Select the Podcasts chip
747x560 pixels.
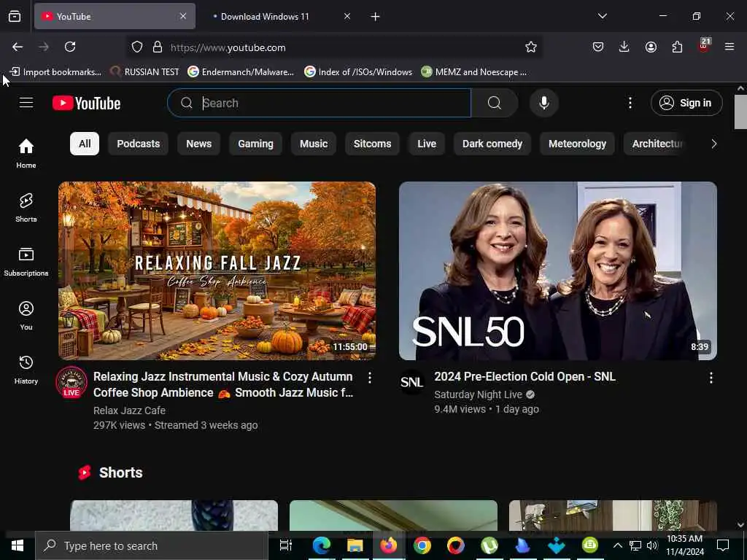click(138, 144)
